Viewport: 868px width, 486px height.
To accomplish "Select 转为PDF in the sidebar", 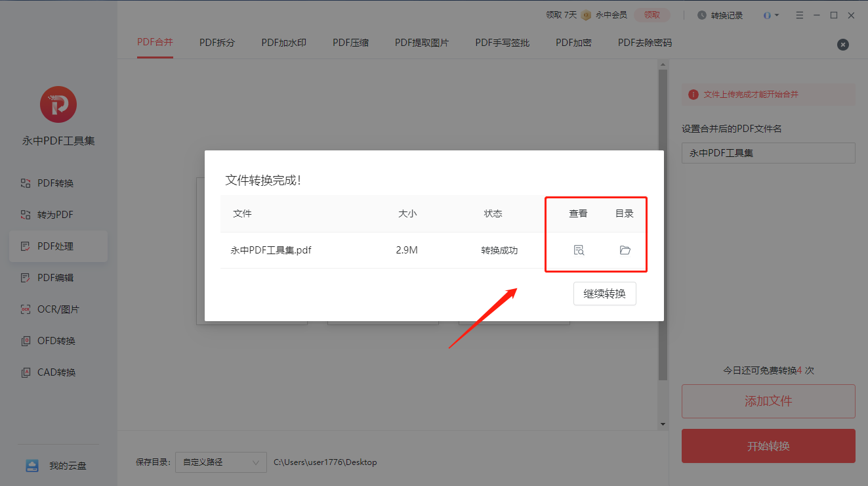I will (x=58, y=215).
